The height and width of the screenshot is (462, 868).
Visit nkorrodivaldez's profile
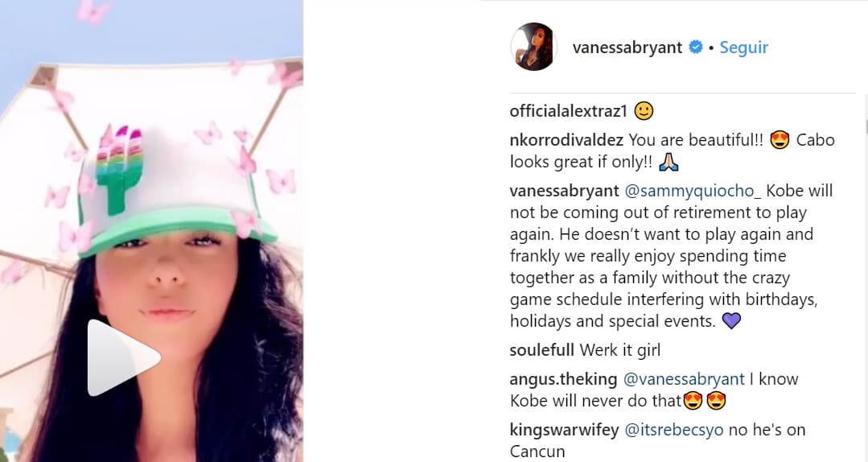click(566, 140)
